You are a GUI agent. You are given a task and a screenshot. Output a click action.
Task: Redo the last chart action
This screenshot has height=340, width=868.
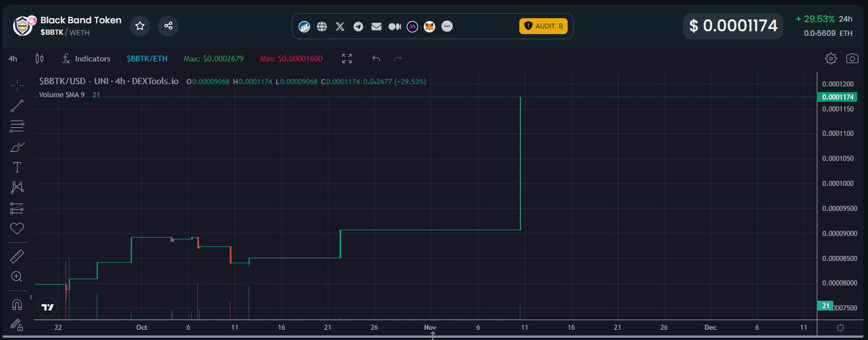point(397,59)
